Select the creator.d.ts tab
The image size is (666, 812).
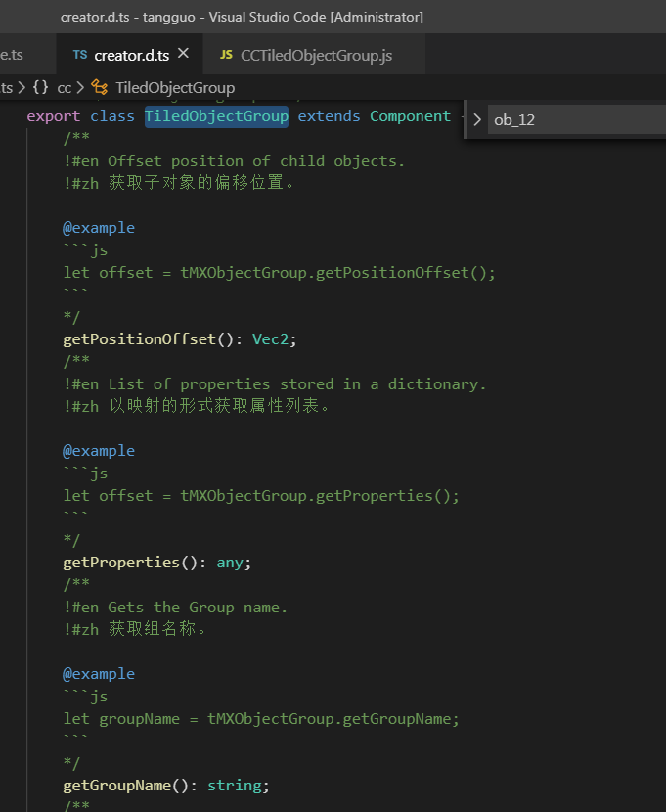pos(130,55)
